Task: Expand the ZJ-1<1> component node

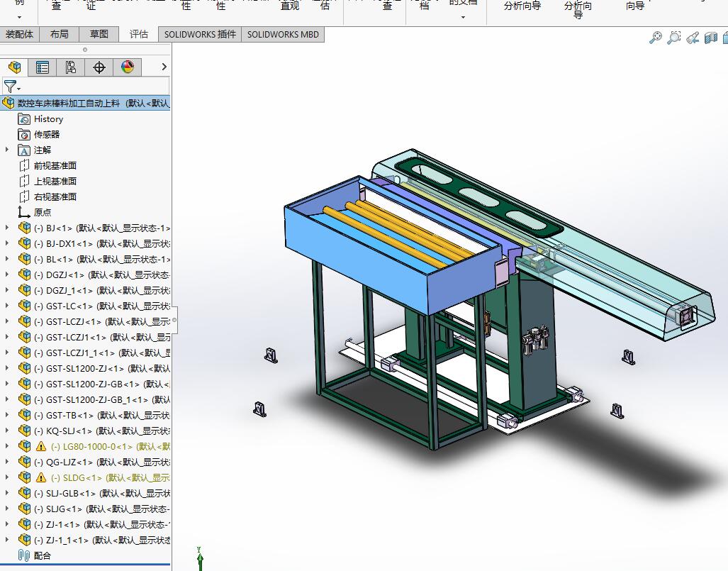Action: pyautogui.click(x=7, y=524)
